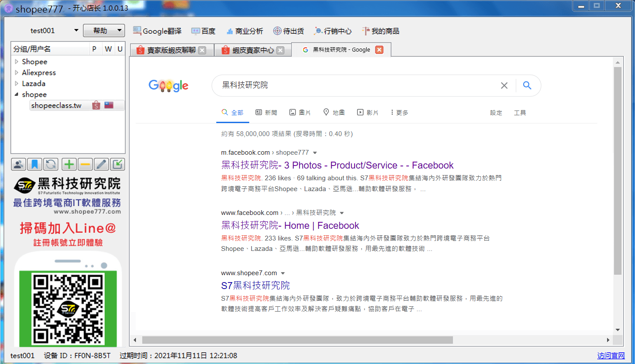Screen dimensions: 635x364
Task: Click the 访问官网 link in status bar
Action: [x=611, y=356]
